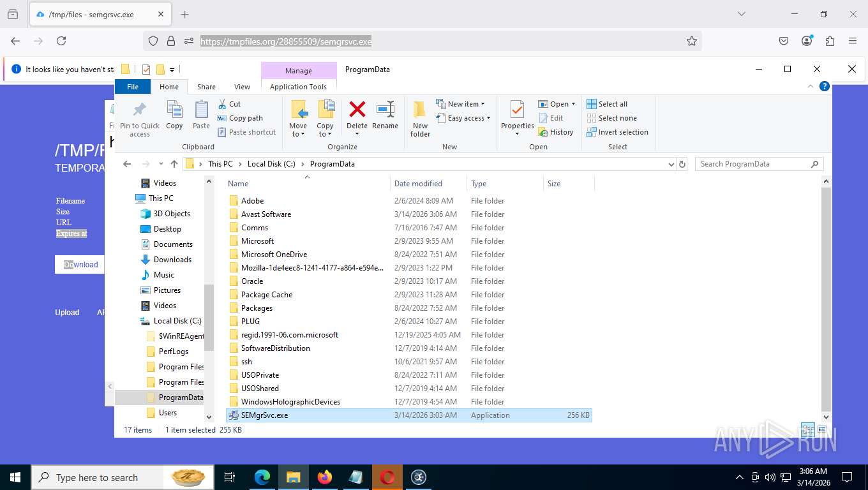868x490 pixels.
Task: Click Firefox reload page button
Action: tap(61, 41)
